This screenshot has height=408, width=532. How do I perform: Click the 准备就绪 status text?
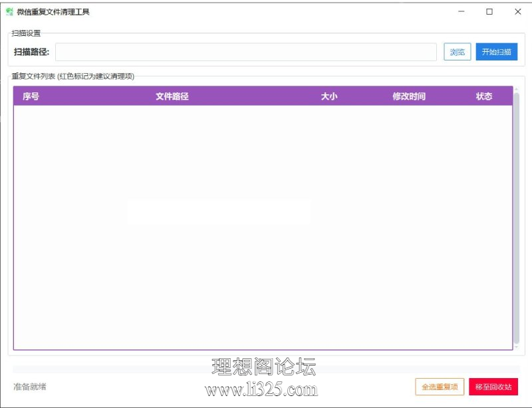(30, 387)
